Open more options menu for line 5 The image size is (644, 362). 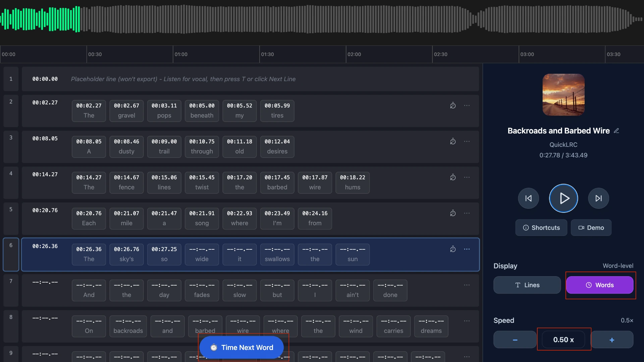click(x=467, y=213)
